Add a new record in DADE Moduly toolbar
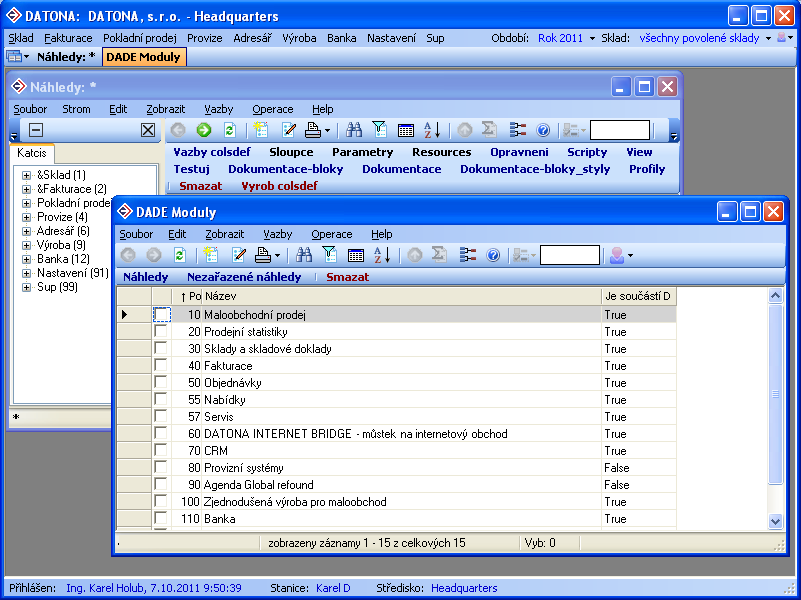 (x=211, y=255)
